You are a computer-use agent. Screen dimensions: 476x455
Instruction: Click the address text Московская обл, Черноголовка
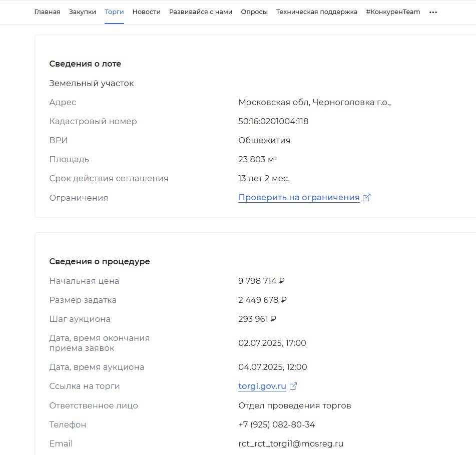tap(314, 103)
